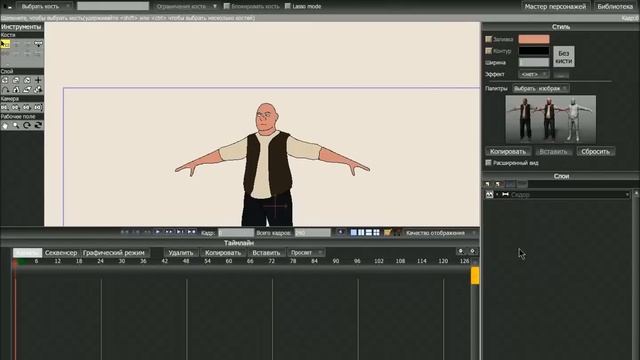Select the third Камера tool
Screen dimensions: 640x360
tap(27, 107)
